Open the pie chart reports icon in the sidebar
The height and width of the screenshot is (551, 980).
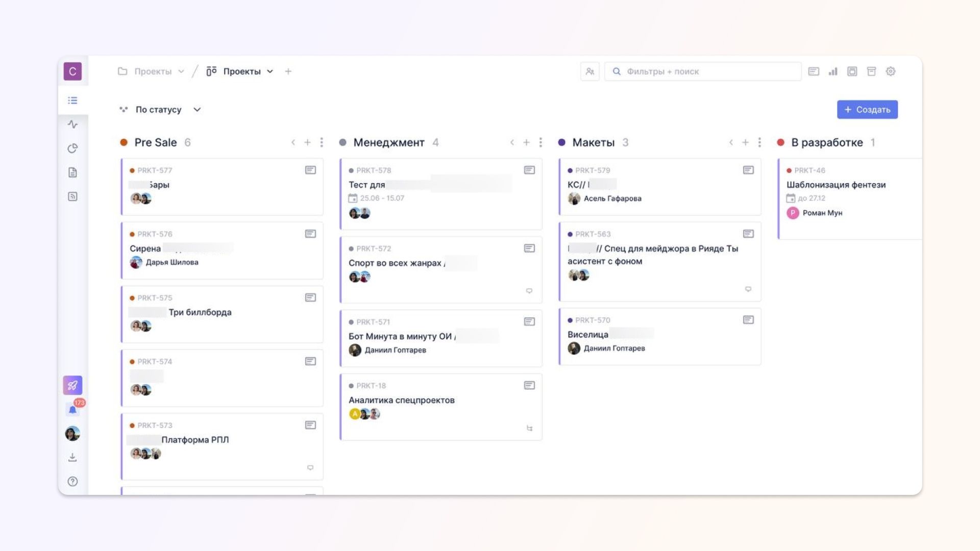click(x=72, y=148)
